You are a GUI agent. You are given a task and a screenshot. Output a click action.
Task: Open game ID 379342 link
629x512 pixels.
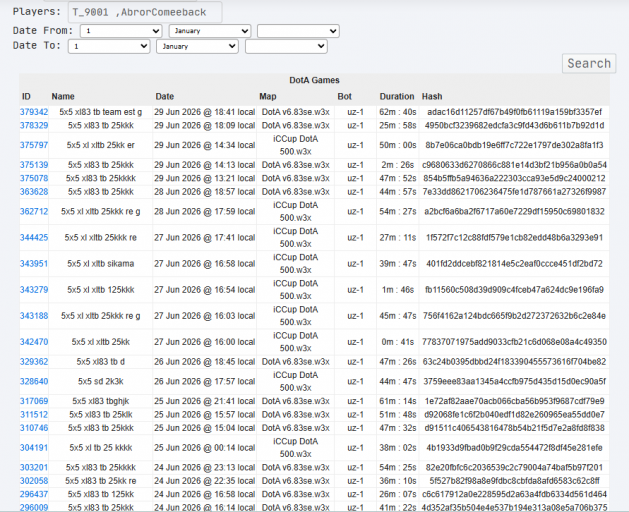pos(34,112)
